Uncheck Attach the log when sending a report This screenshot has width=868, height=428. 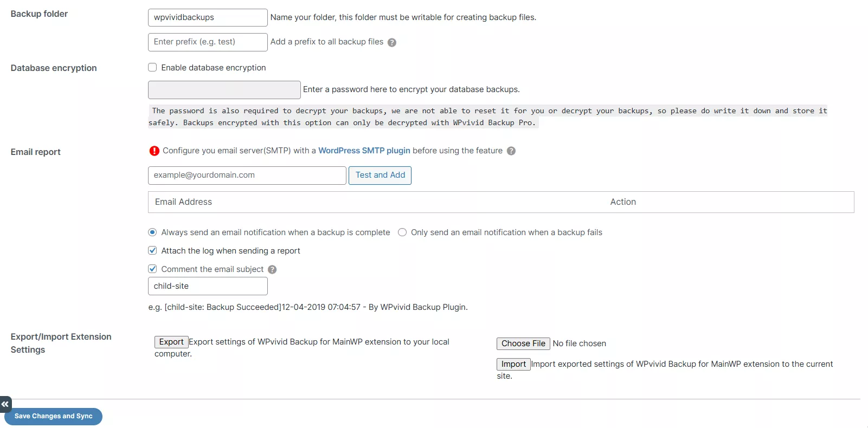click(x=152, y=250)
